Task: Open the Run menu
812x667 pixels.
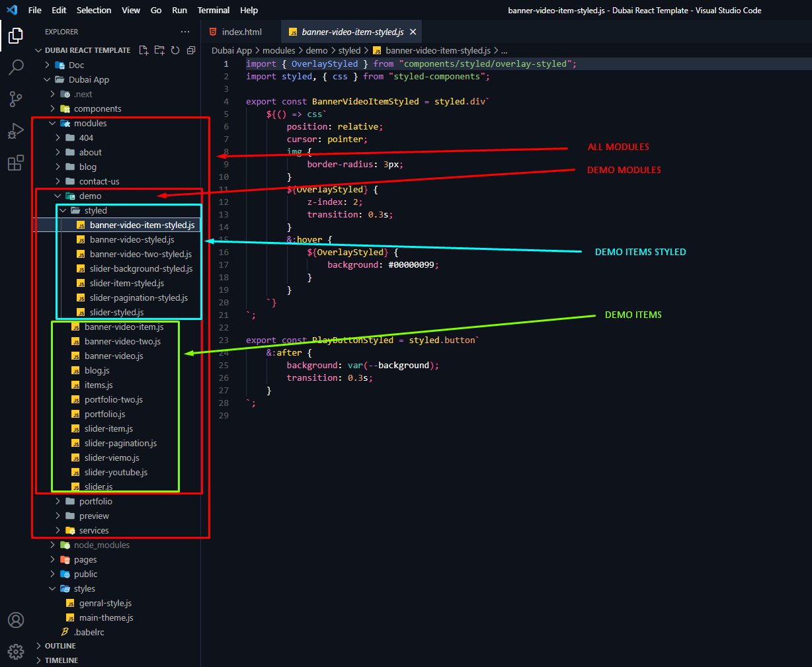Action: (x=179, y=10)
